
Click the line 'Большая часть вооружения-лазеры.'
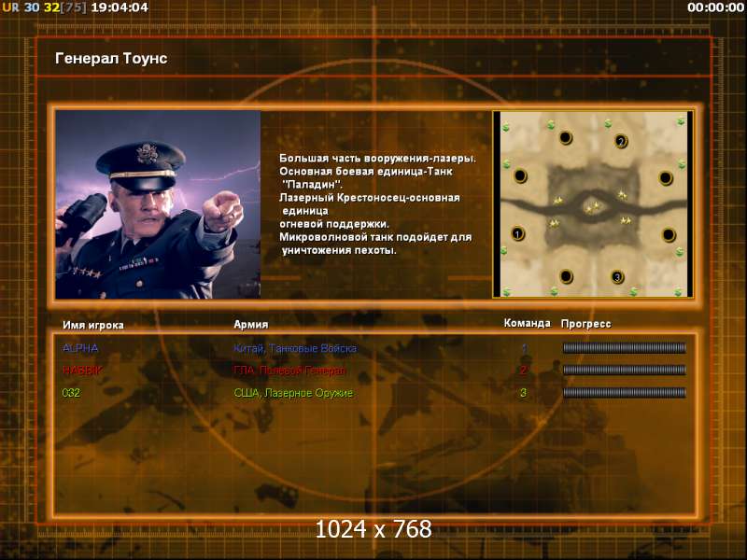pyautogui.click(x=378, y=159)
